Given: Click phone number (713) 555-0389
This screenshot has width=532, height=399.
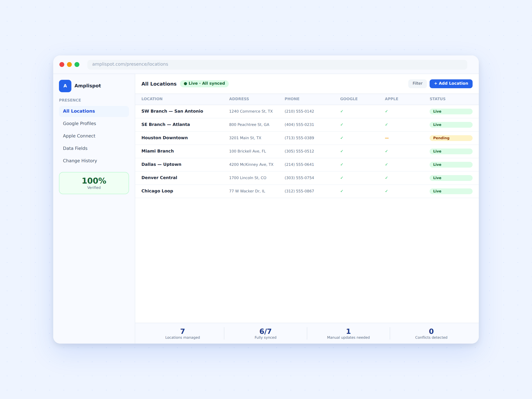Looking at the screenshot, I should tap(299, 138).
